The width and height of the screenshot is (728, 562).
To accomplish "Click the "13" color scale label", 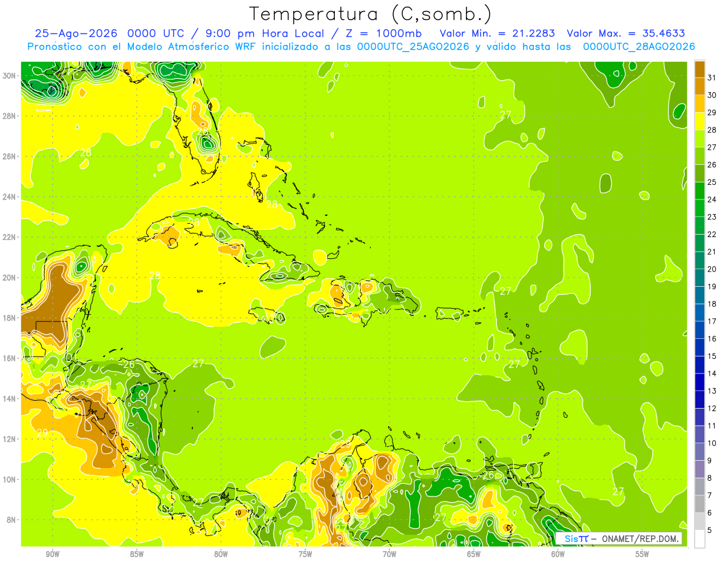I will click(712, 391).
